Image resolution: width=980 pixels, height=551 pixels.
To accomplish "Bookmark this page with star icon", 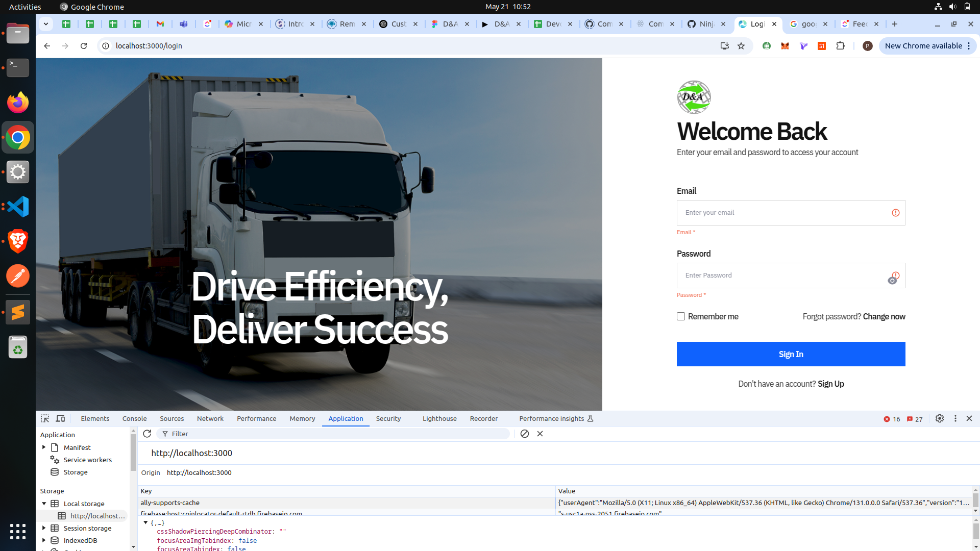I will pyautogui.click(x=741, y=46).
